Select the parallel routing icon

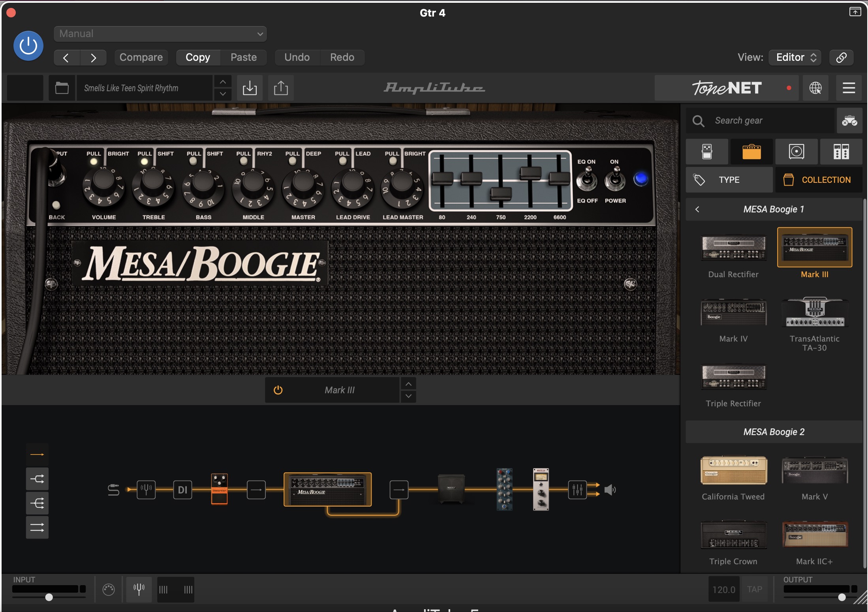37,527
